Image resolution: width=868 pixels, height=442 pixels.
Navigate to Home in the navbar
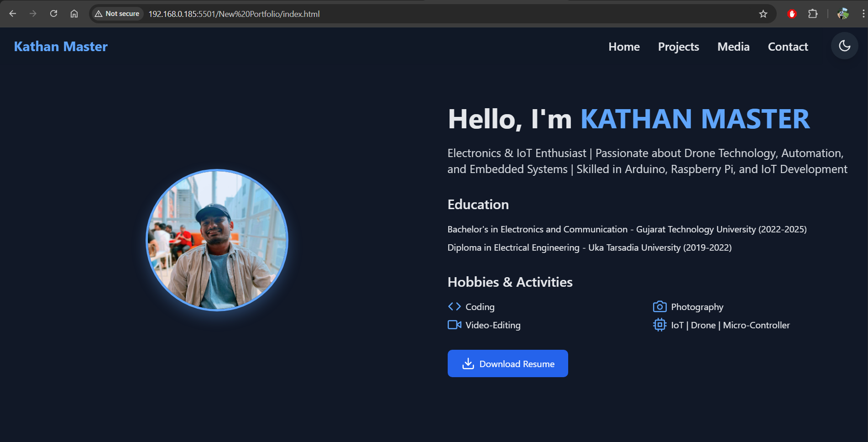coord(624,47)
